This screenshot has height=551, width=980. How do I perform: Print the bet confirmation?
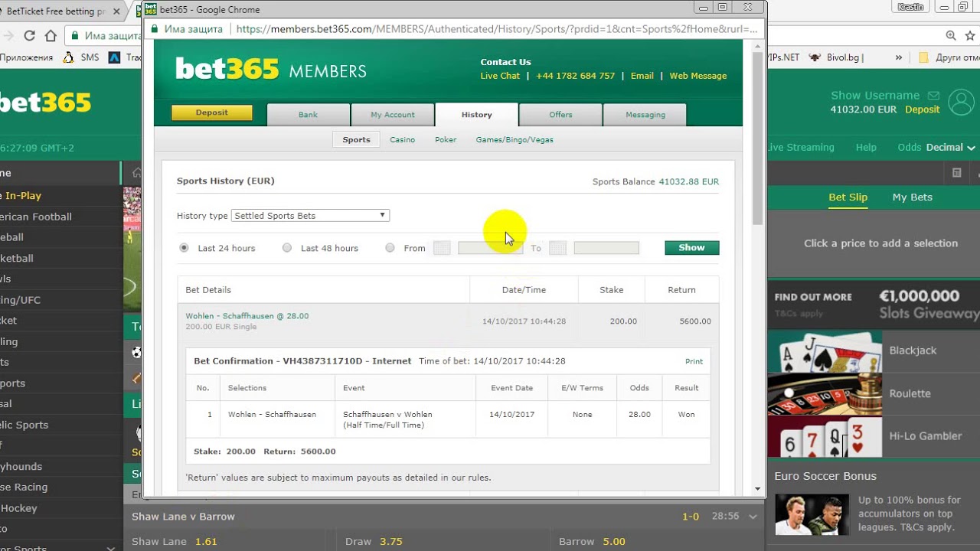(x=694, y=361)
